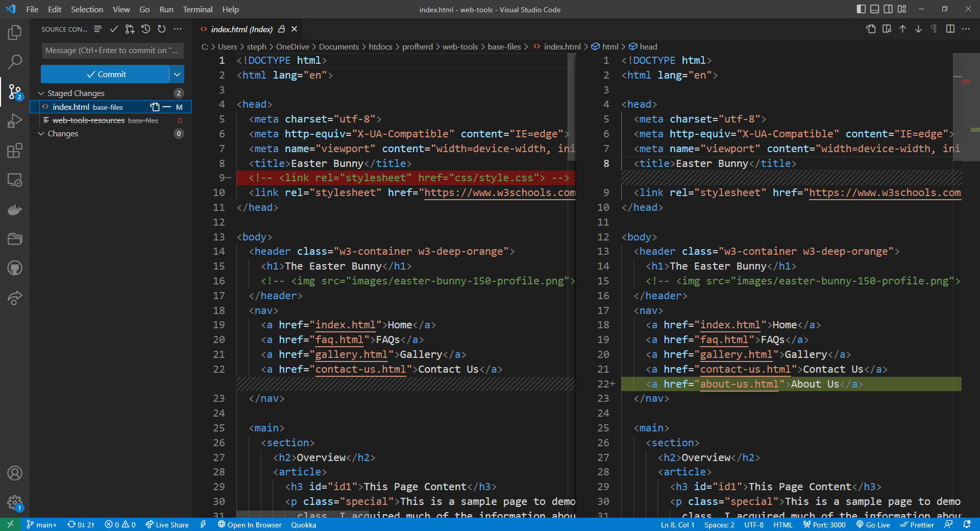Image resolution: width=980 pixels, height=531 pixels.
Task: Open the Run and Debug view
Action: [15, 121]
